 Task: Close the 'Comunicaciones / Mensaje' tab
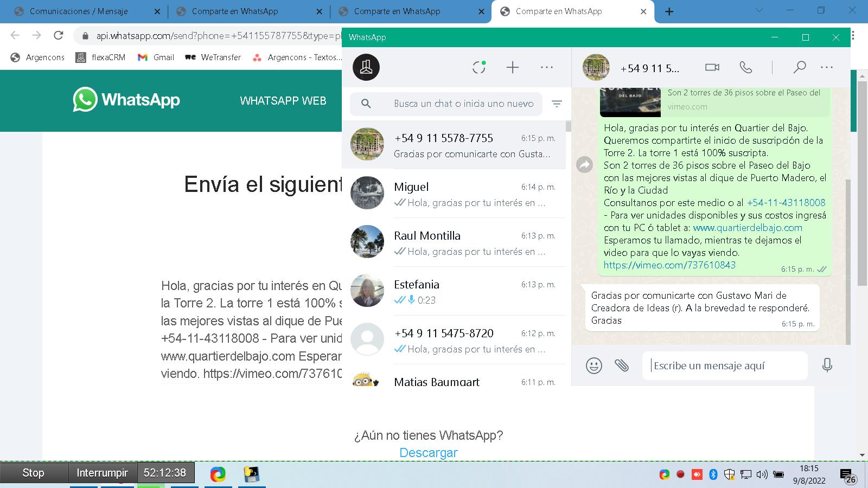point(157,11)
